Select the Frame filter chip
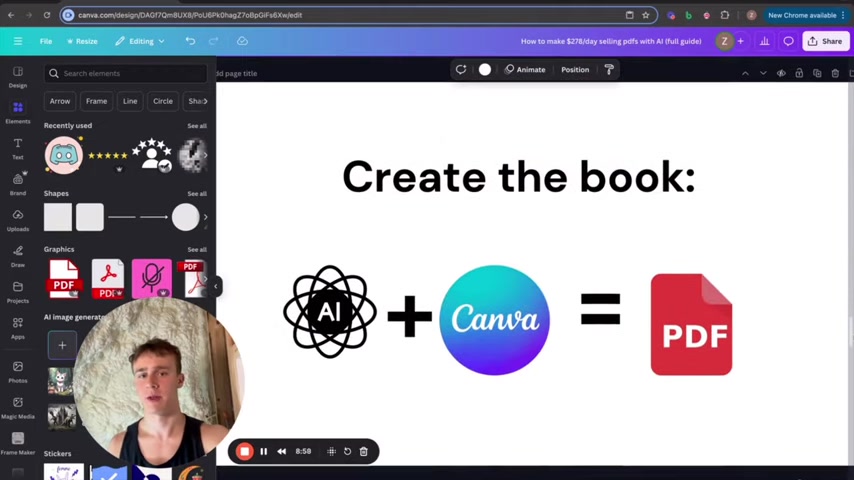 click(x=96, y=101)
